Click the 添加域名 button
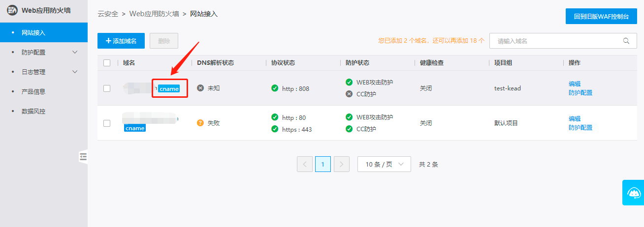Viewport: 644px width, 227px height. click(121, 41)
